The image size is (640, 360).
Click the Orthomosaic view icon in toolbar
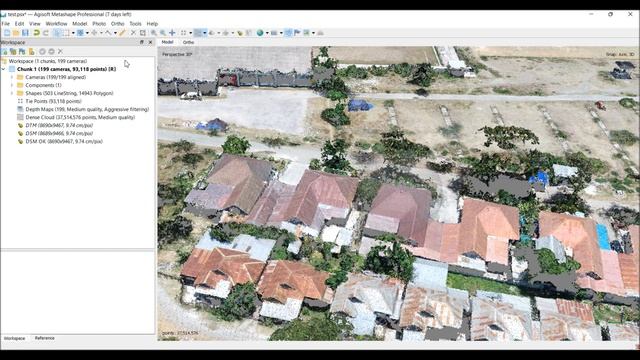248,33
